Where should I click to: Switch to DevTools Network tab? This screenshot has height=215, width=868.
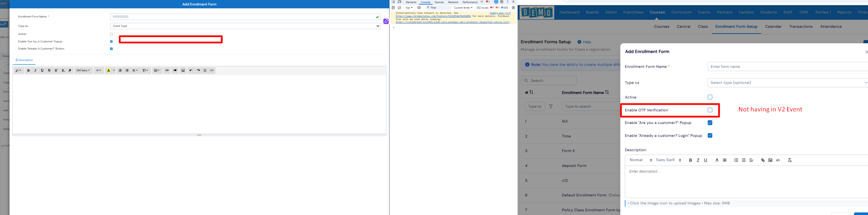pos(453,2)
